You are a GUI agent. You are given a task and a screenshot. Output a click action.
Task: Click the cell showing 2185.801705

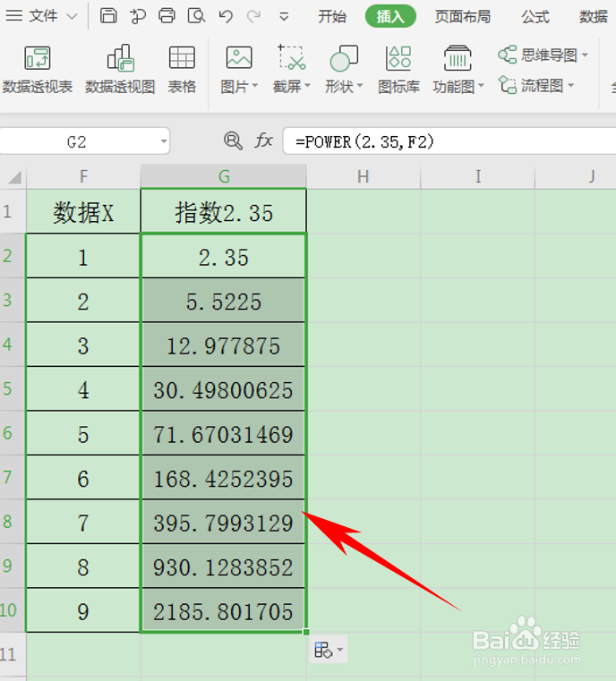click(x=224, y=610)
